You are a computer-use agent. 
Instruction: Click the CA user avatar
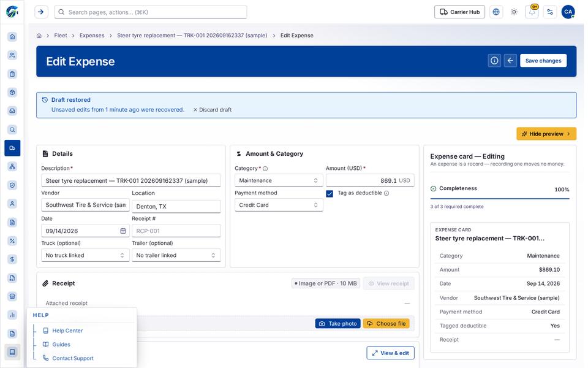pyautogui.click(x=568, y=12)
